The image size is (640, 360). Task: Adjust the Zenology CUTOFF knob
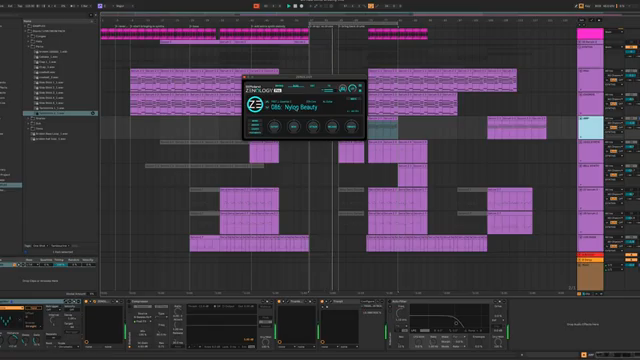tap(274, 127)
